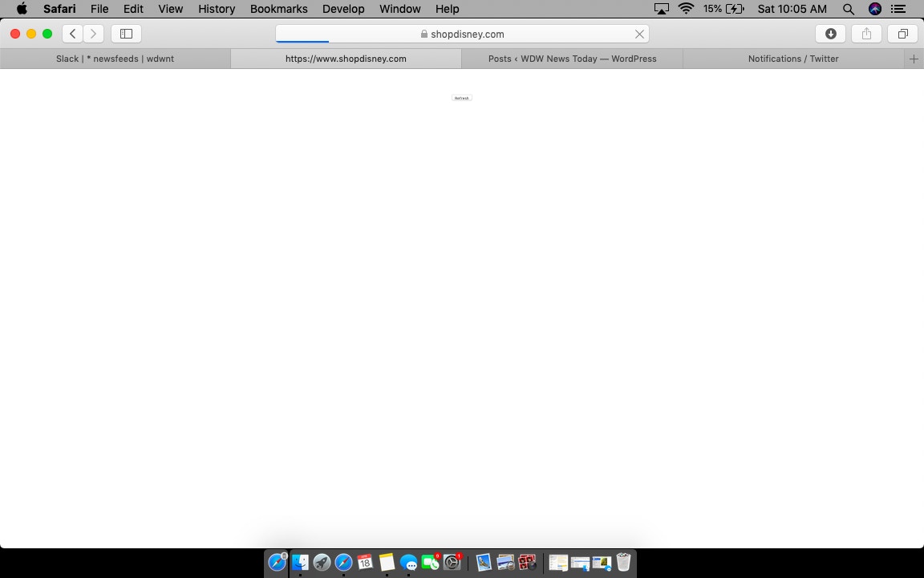Viewport: 924px width, 578px height.
Task: Open the Trash in the Dock
Action: (x=623, y=563)
